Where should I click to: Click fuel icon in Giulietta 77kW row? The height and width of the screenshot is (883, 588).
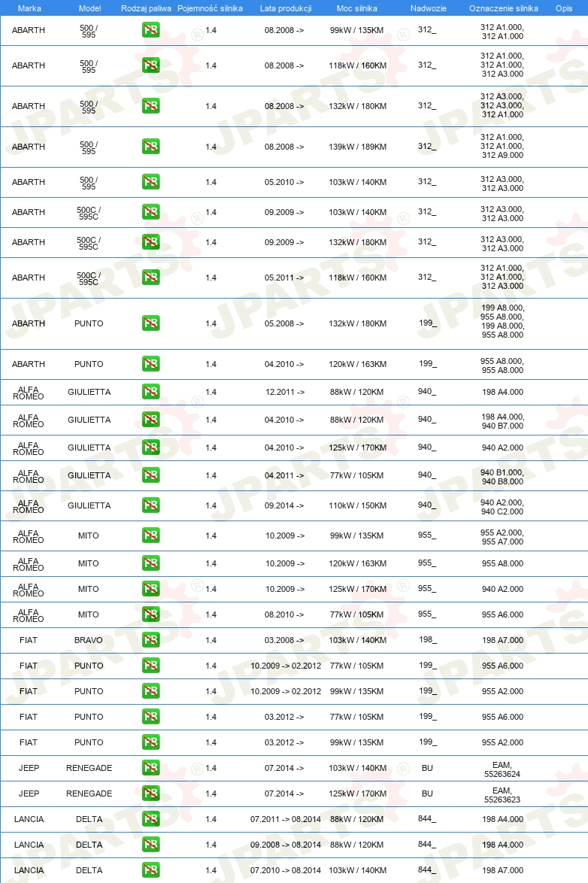[x=150, y=475]
